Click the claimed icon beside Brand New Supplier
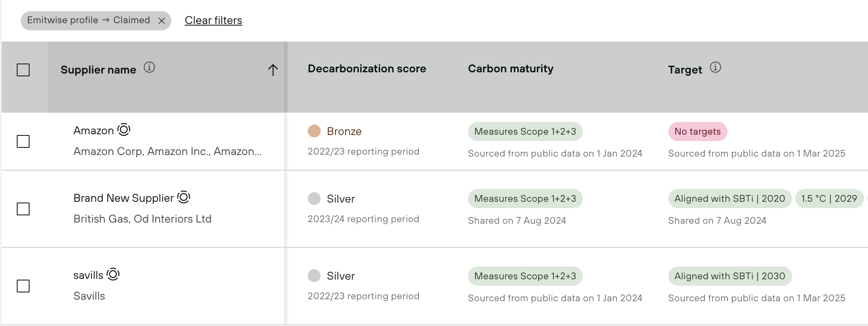This screenshot has width=868, height=326. [184, 197]
